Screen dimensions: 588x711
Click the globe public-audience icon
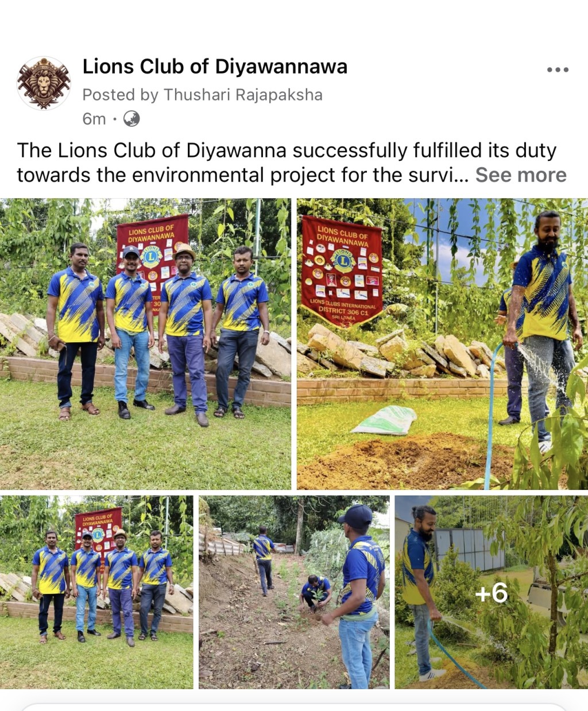[131, 118]
